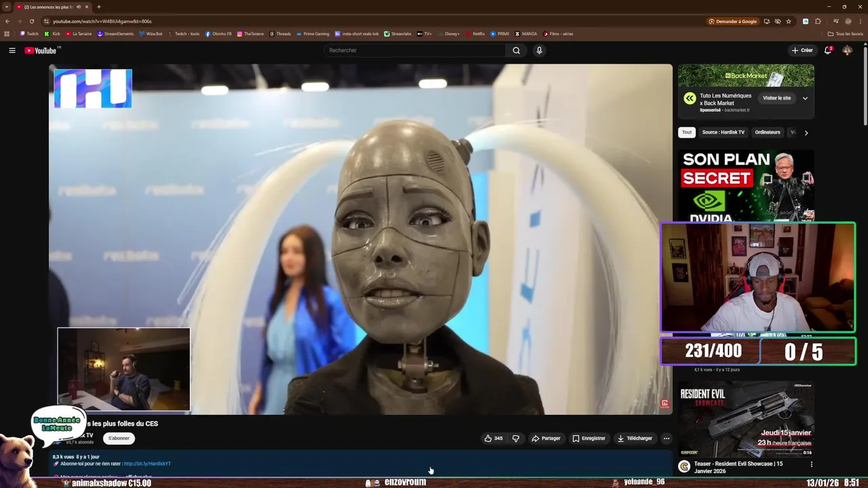Open a new browser tab
This screenshot has height=488, width=868.
(x=98, y=7)
